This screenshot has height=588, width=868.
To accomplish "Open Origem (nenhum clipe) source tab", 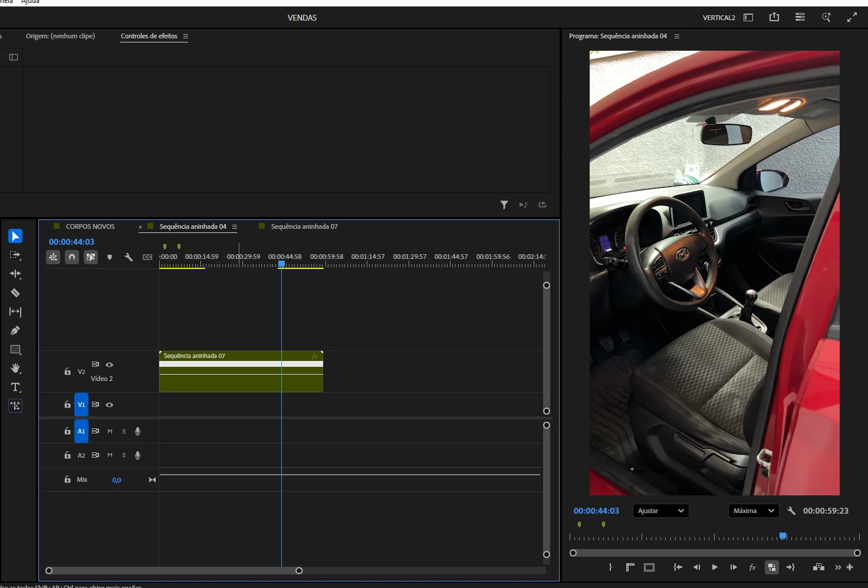I will coord(60,36).
